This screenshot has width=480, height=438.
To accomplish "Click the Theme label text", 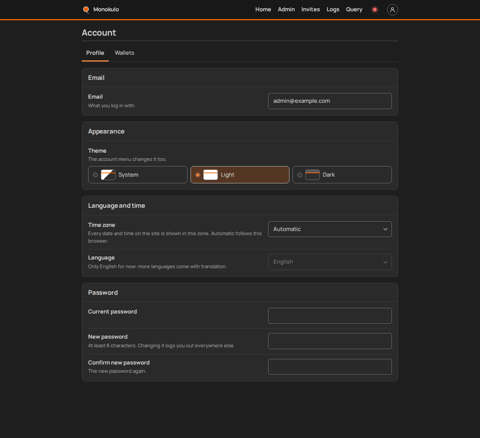I will point(97,151).
